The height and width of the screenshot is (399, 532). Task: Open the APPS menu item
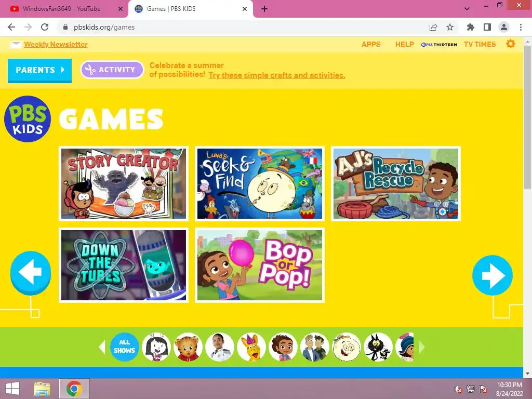pos(371,45)
